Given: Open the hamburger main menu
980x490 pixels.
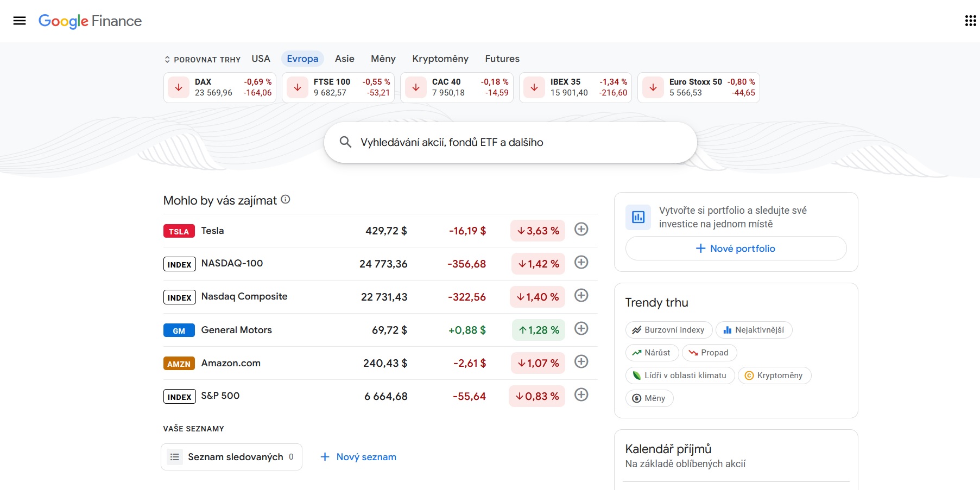Looking at the screenshot, I should click(20, 21).
